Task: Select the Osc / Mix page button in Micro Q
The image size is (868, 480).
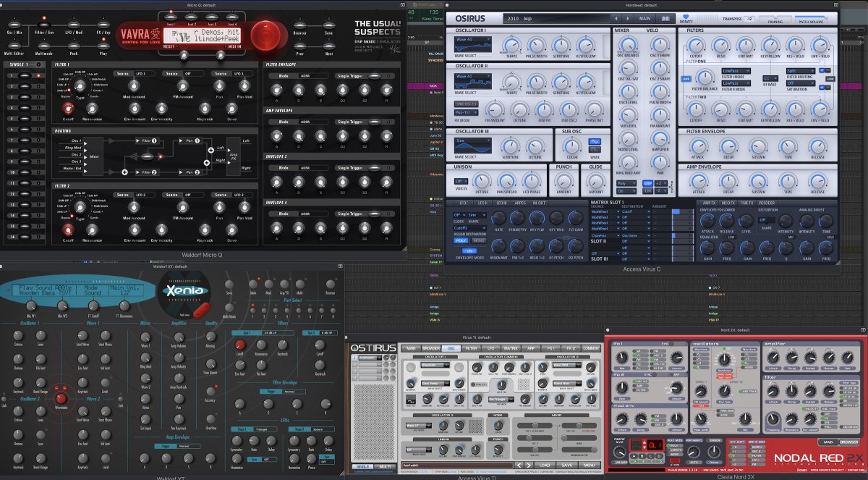Action: 14,24
